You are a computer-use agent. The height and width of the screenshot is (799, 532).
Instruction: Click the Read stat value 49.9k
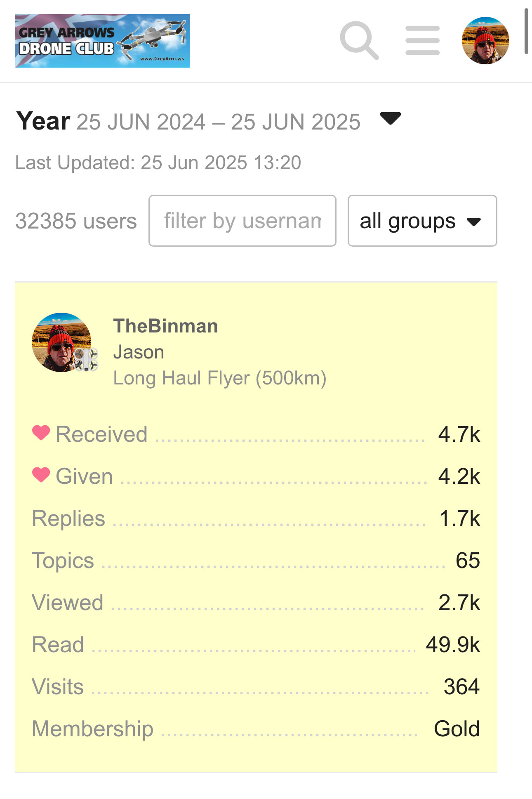[x=453, y=645]
